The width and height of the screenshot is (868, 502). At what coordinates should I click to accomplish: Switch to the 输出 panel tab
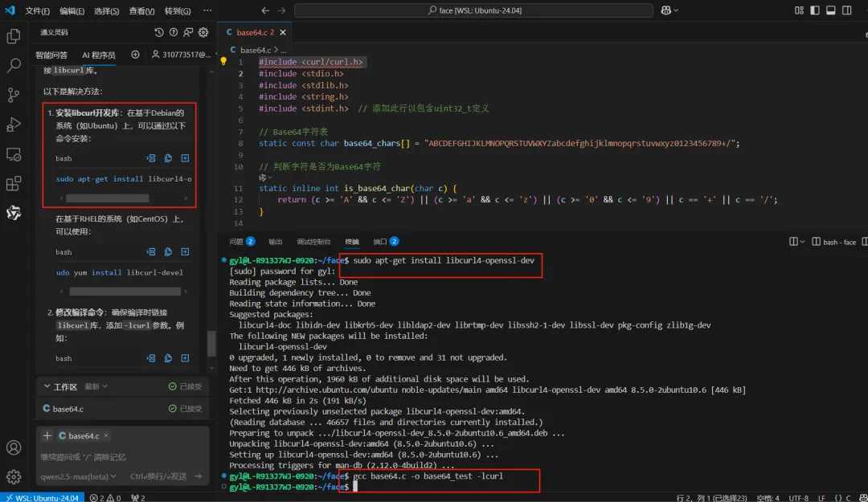click(x=275, y=242)
